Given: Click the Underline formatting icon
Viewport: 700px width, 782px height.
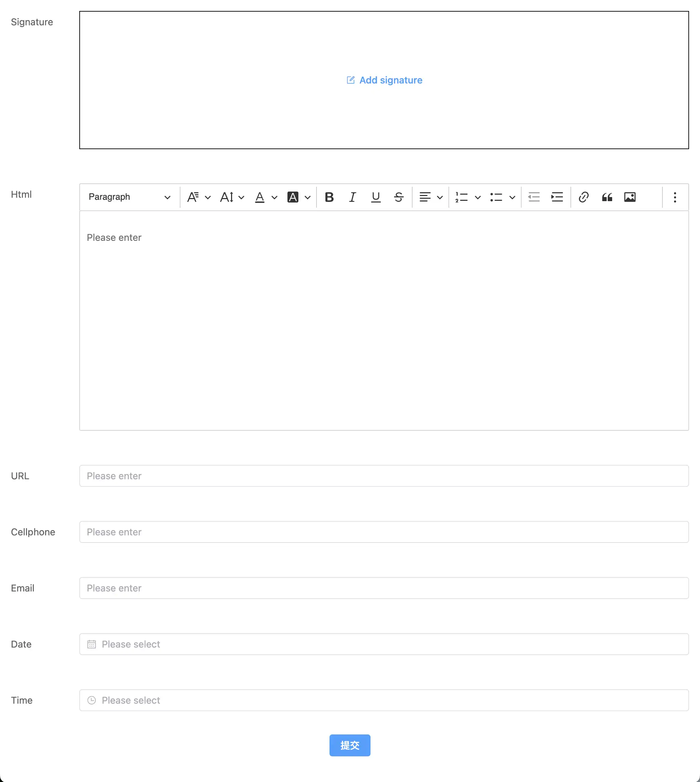Looking at the screenshot, I should pyautogui.click(x=376, y=197).
